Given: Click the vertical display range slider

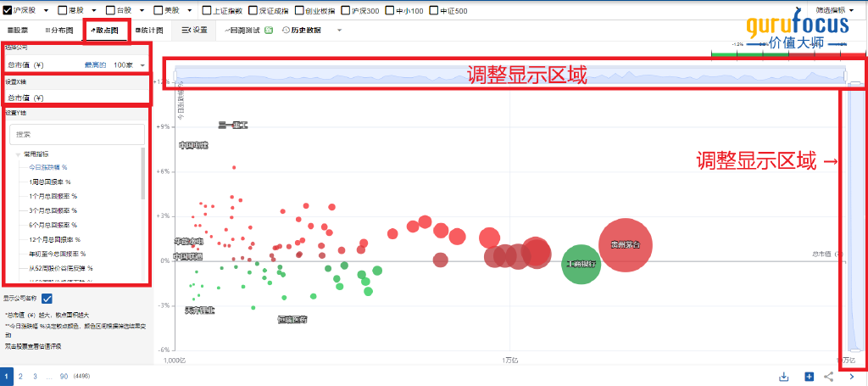Looking at the screenshot, I should click(854, 216).
